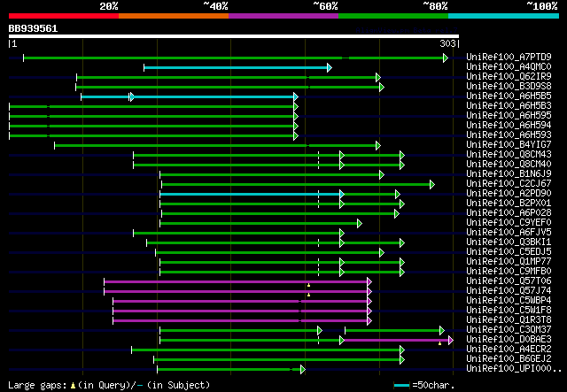Open hit UniRef100_A7PTD9
Screen dimensions: 567x392
pyautogui.click(x=509, y=57)
